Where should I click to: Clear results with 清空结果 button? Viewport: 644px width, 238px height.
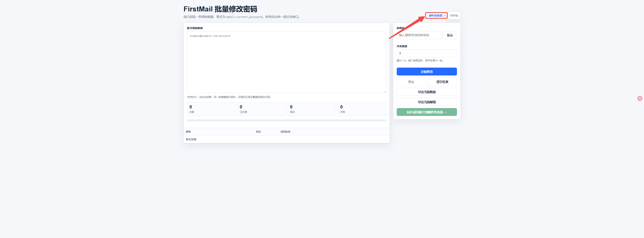pyautogui.click(x=442, y=82)
